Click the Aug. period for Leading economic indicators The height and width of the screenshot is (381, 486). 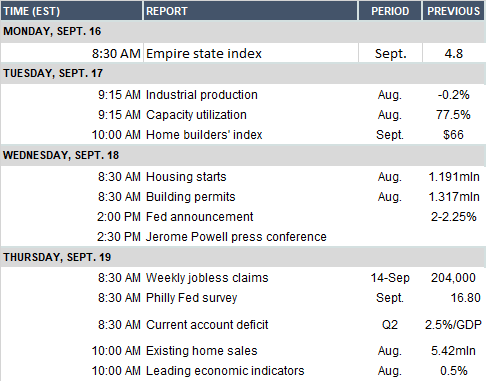(390, 371)
